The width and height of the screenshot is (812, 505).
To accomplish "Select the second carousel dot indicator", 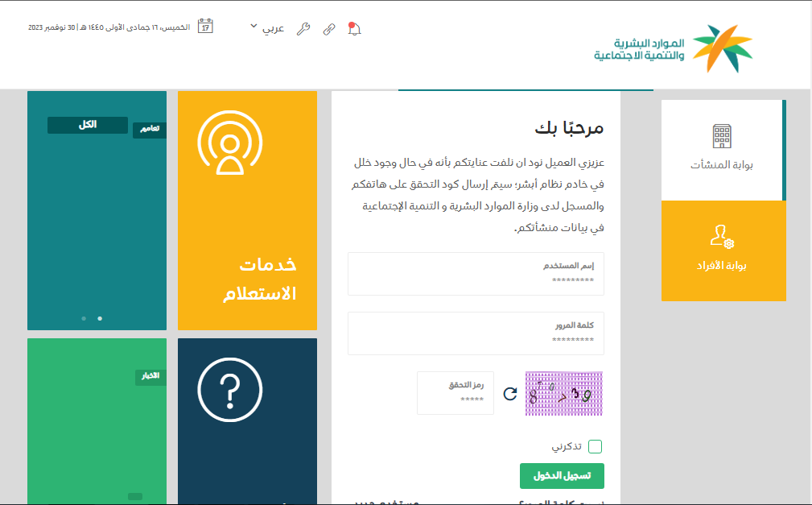I will click(100, 318).
